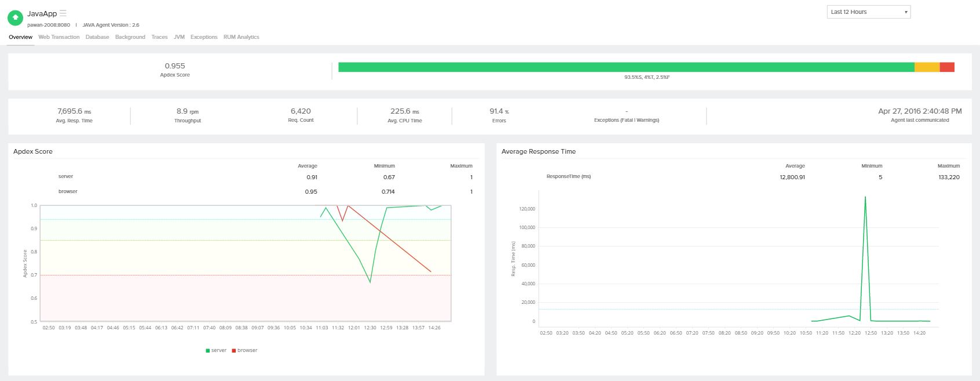Screen dimensions: 980x381
Task: Open the Database tab
Action: coord(97,37)
